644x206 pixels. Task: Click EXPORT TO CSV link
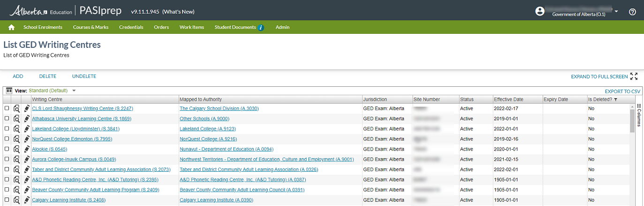pyautogui.click(x=623, y=92)
